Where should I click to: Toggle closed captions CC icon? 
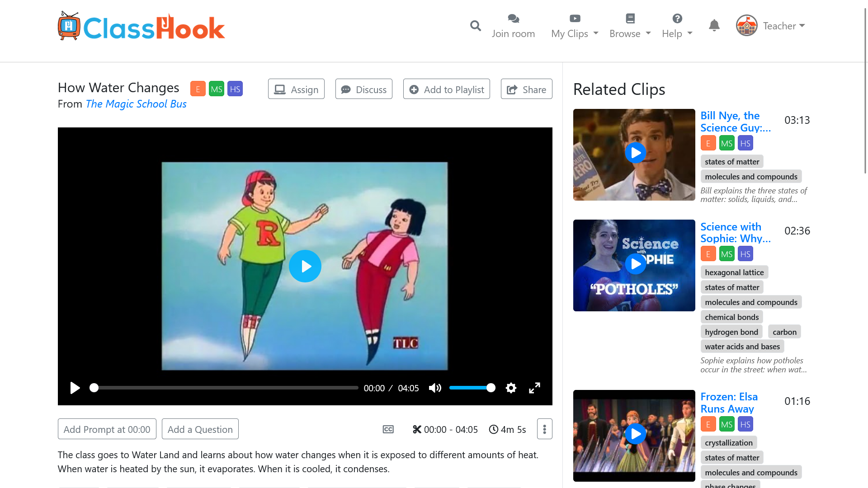point(388,429)
